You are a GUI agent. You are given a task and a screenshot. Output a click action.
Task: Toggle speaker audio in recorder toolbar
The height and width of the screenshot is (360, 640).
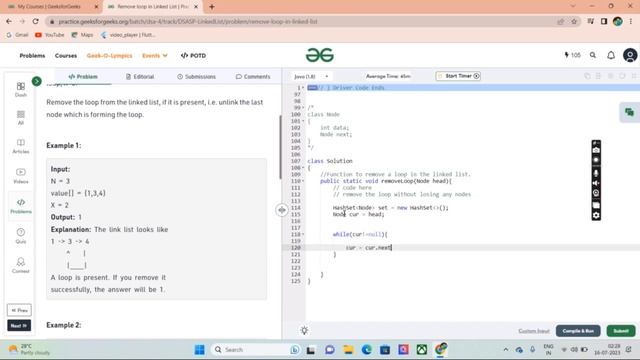(x=596, y=183)
